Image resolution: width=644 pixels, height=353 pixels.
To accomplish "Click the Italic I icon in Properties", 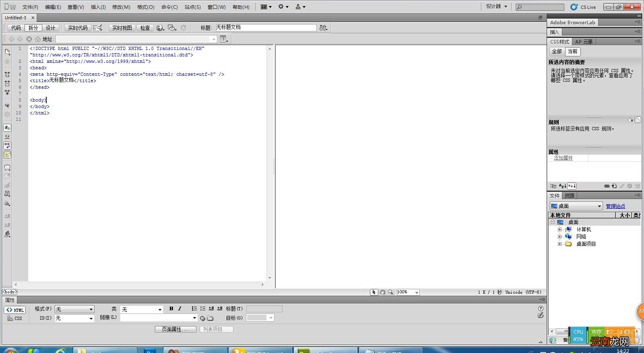I will coord(180,309).
